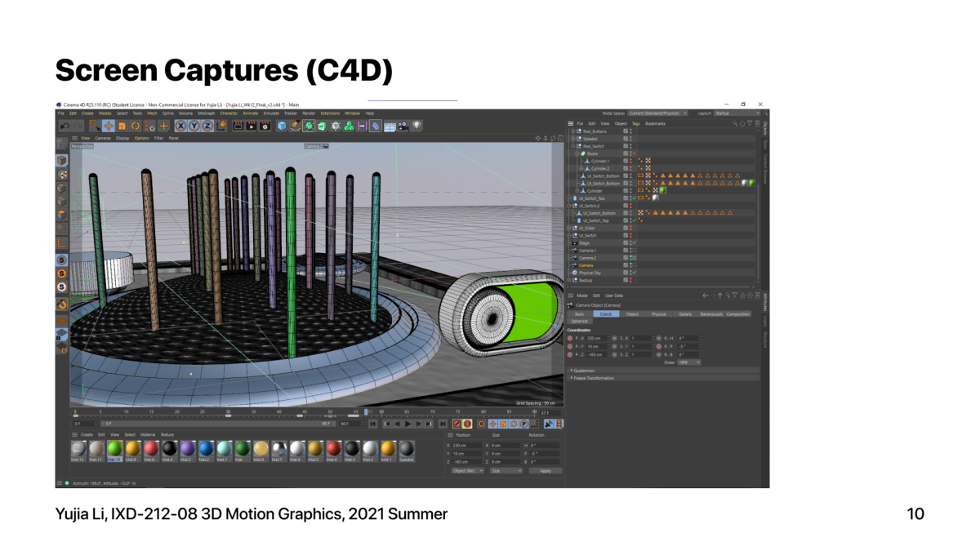Image resolution: width=980 pixels, height=551 pixels.
Task: Open the Simulate menu
Action: pyautogui.click(x=271, y=113)
